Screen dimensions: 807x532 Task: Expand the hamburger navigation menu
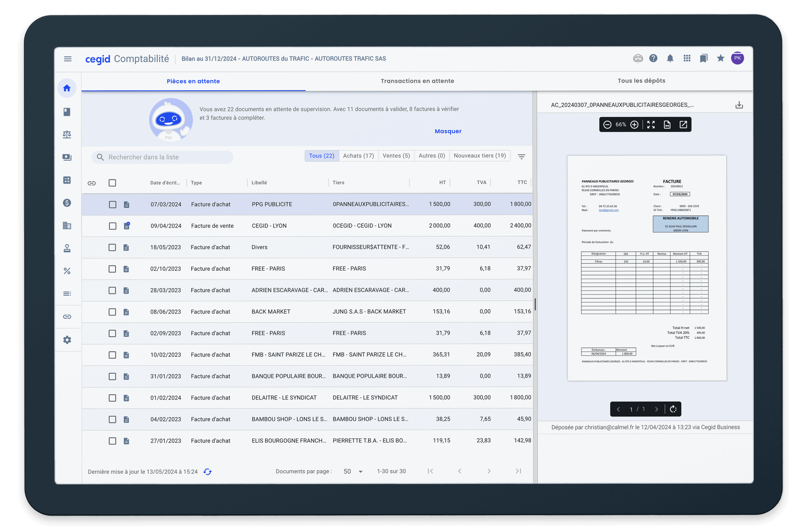pyautogui.click(x=68, y=59)
